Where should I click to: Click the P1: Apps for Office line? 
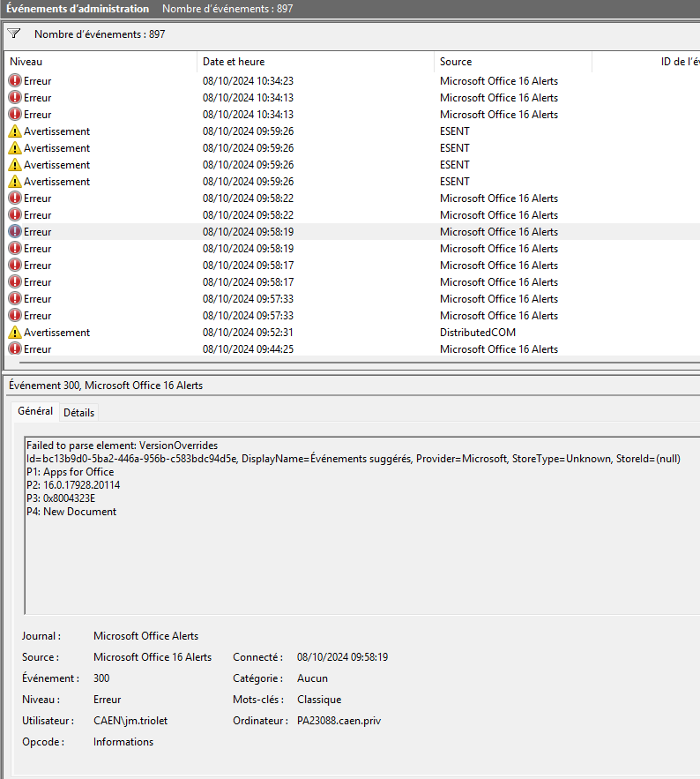pyautogui.click(x=70, y=472)
